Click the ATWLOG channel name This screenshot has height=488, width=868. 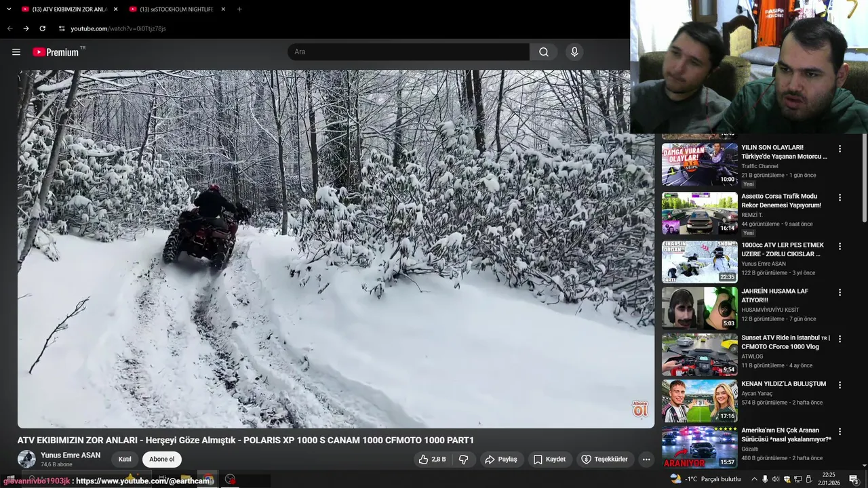(x=752, y=357)
